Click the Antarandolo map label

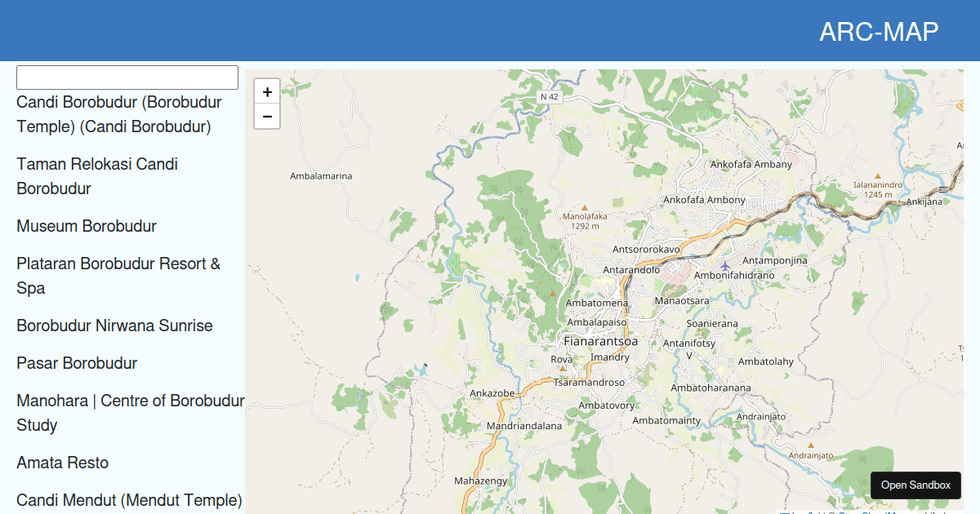point(631,269)
